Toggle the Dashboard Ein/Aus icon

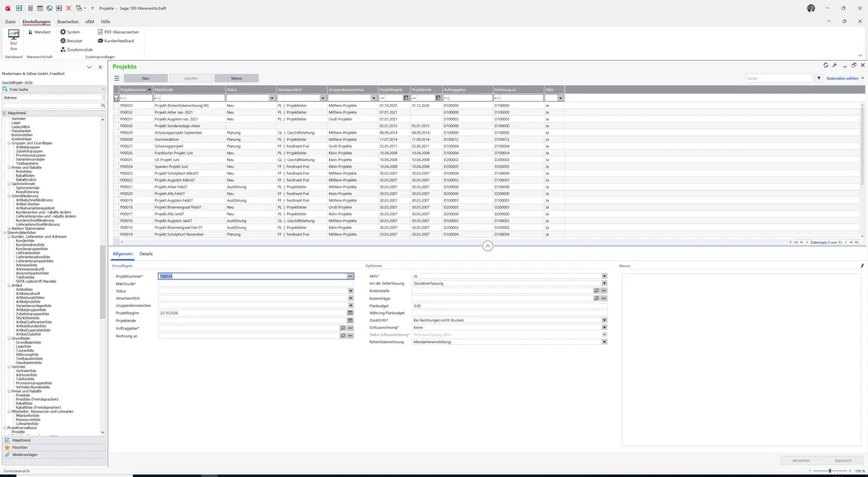[14, 38]
